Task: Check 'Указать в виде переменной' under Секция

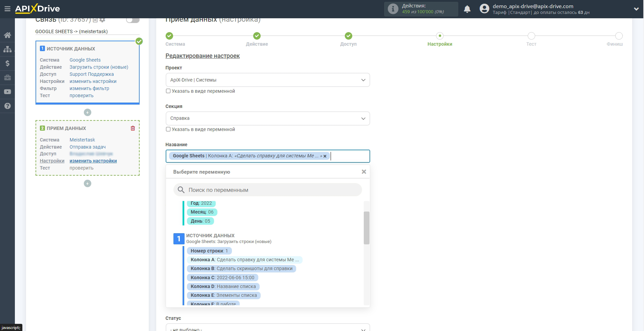Action: point(168,129)
